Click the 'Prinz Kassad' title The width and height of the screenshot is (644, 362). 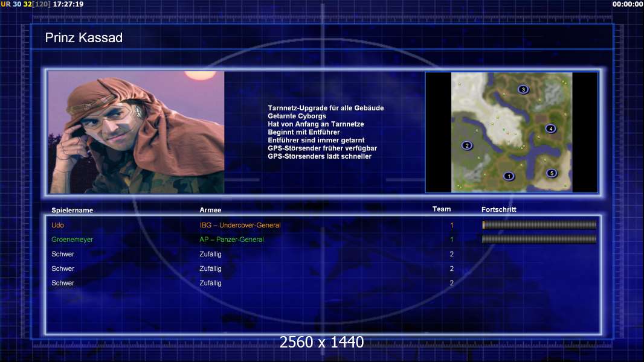(84, 38)
